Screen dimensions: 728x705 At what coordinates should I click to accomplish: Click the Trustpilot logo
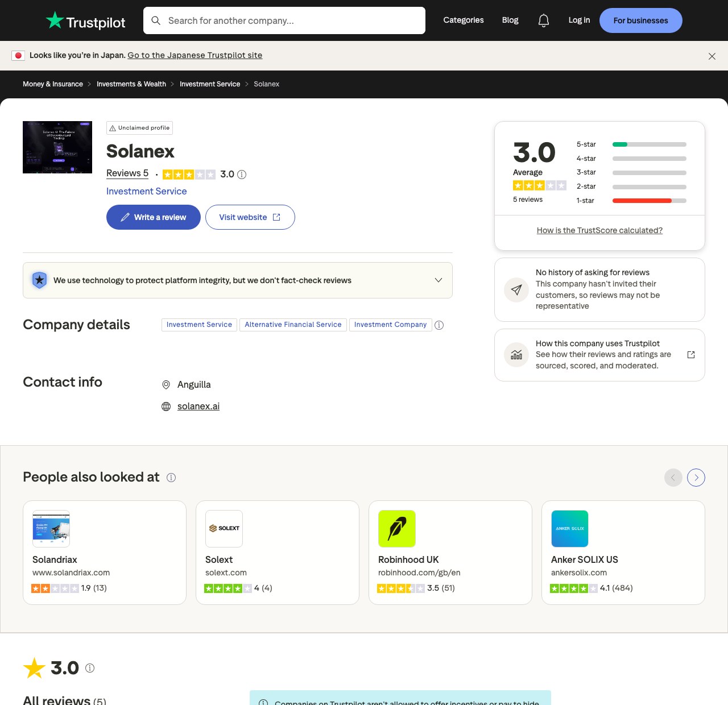point(86,21)
